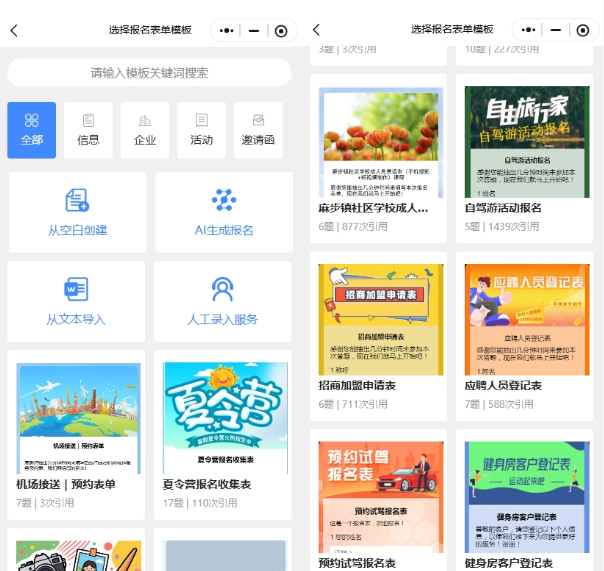Image resolution: width=604 pixels, height=571 pixels.
Task: Focus the 请输入模板关键词搜索 search box
Action: tap(149, 72)
